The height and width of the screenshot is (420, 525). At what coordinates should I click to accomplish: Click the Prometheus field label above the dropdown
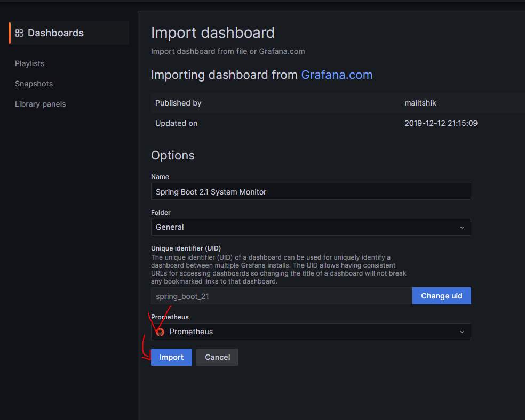pyautogui.click(x=170, y=317)
